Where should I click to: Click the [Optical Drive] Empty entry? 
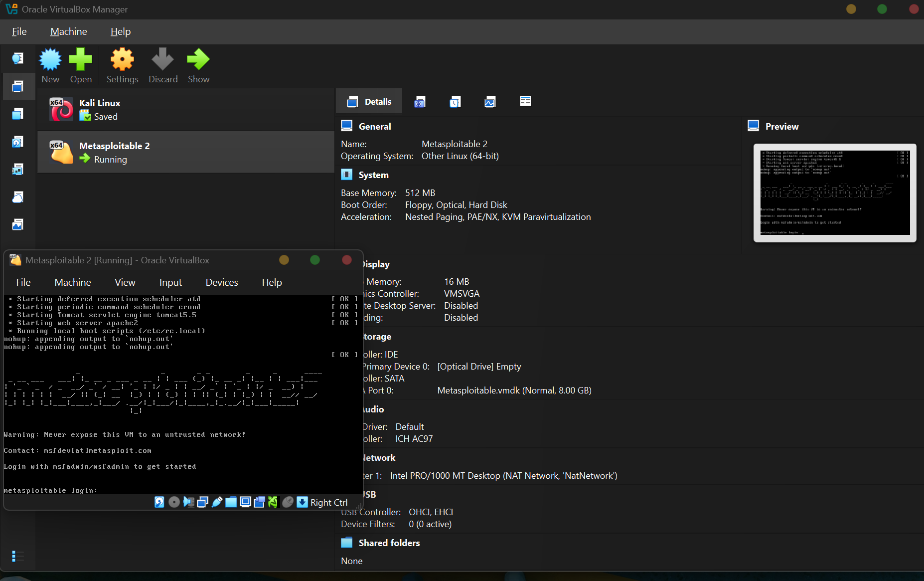[x=479, y=367]
